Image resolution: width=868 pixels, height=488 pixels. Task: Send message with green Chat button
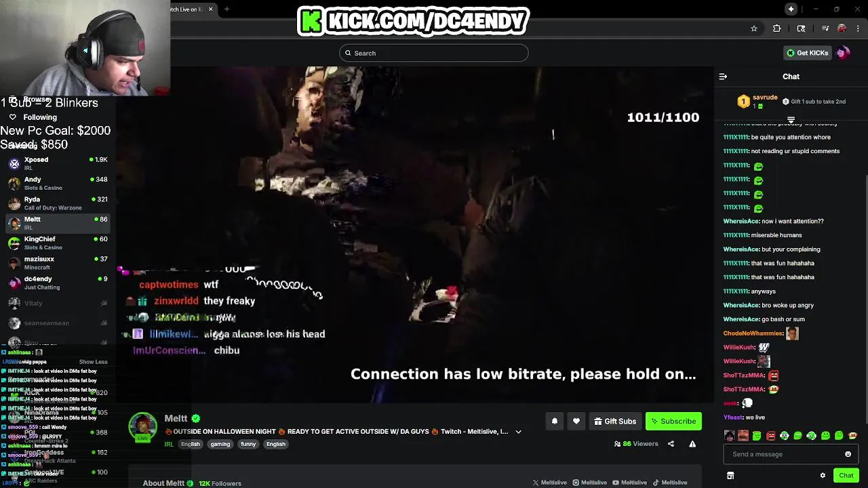[846, 476]
